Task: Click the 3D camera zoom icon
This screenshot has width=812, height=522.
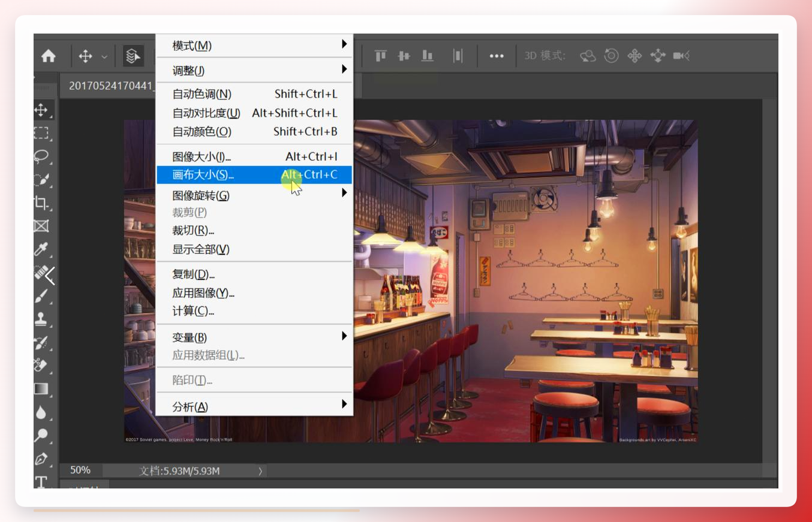Action: 681,56
